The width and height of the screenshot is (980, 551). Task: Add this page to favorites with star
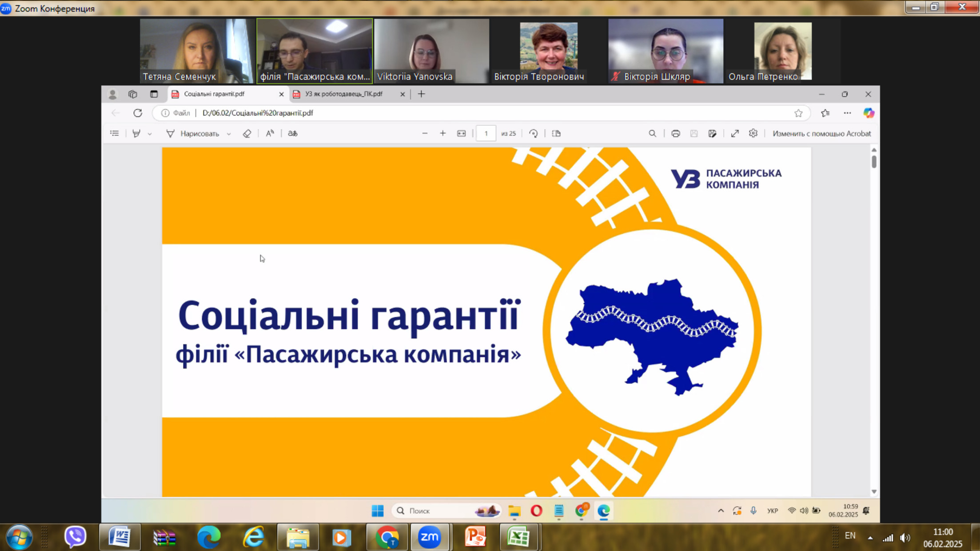pyautogui.click(x=798, y=113)
